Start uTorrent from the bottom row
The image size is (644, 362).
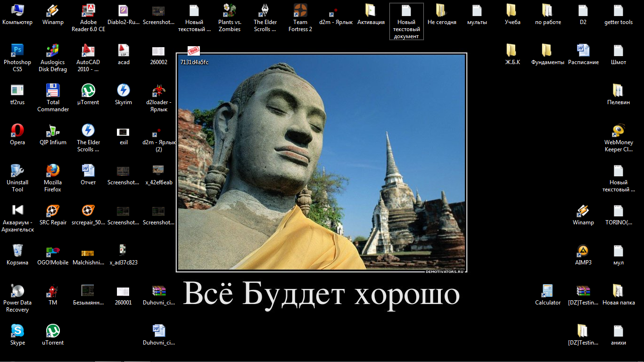coord(52,330)
